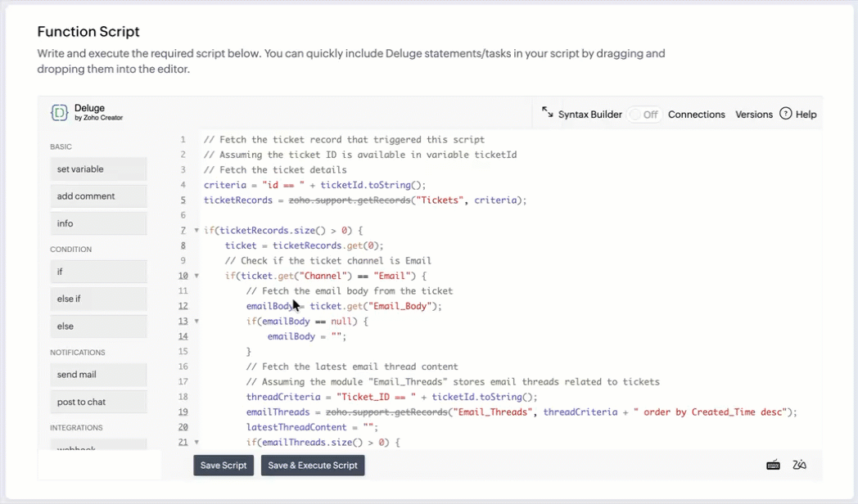Open the Connections menu
858x504 pixels.
pyautogui.click(x=696, y=115)
